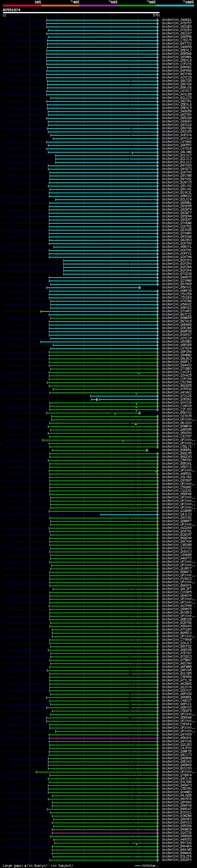This screenshot has height=868, width=197.
Task: Open hit UniRef100_Q9ZUB3
Action: 176,26
